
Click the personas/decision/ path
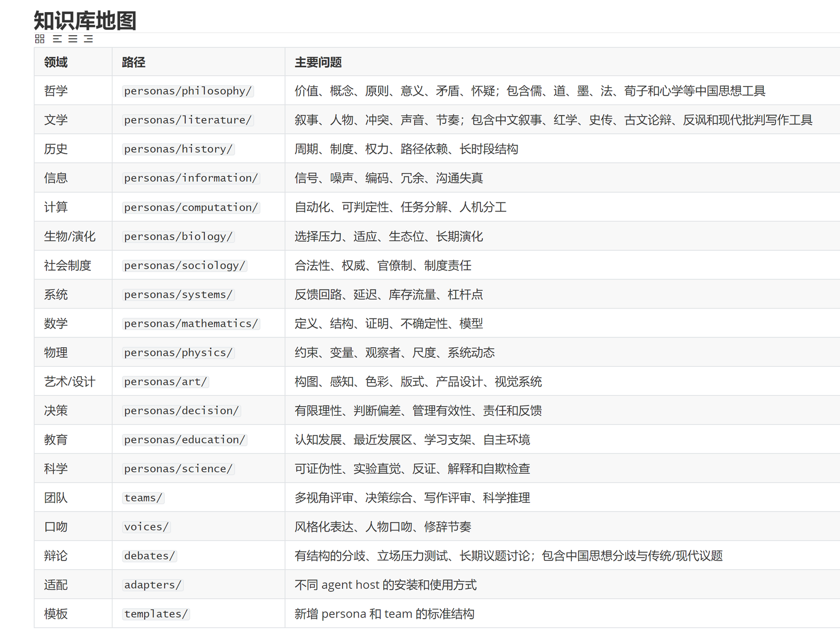(182, 410)
